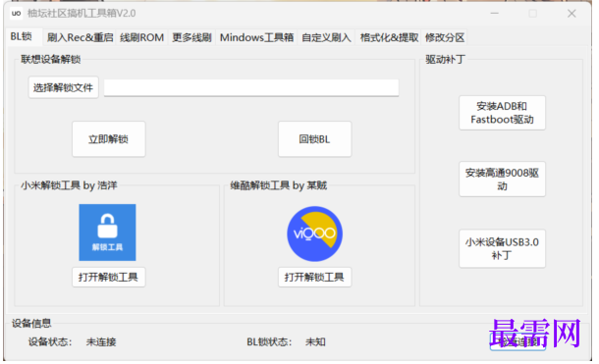Viewport: 599px width, 364px height.
Task: Click the BL锁状态: label
Action: tap(269, 341)
